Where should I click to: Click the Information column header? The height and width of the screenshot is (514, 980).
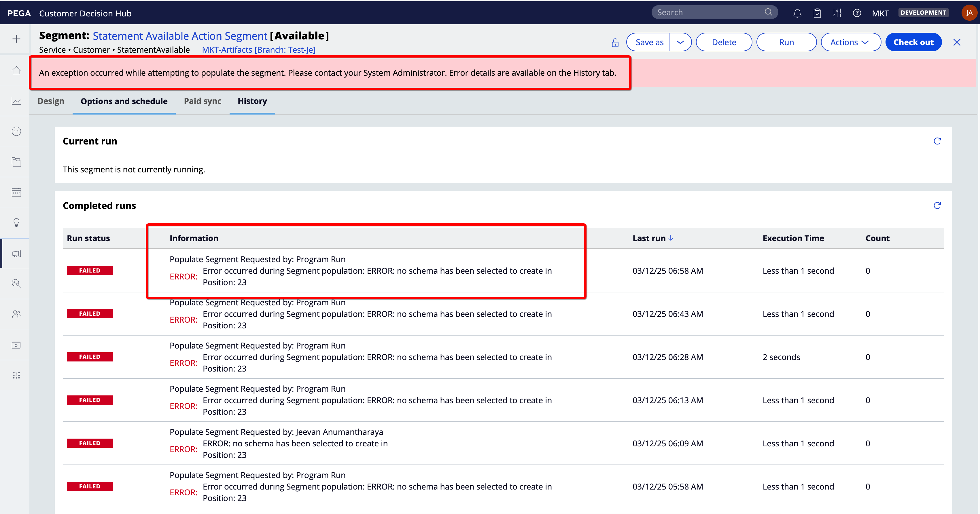click(x=194, y=238)
